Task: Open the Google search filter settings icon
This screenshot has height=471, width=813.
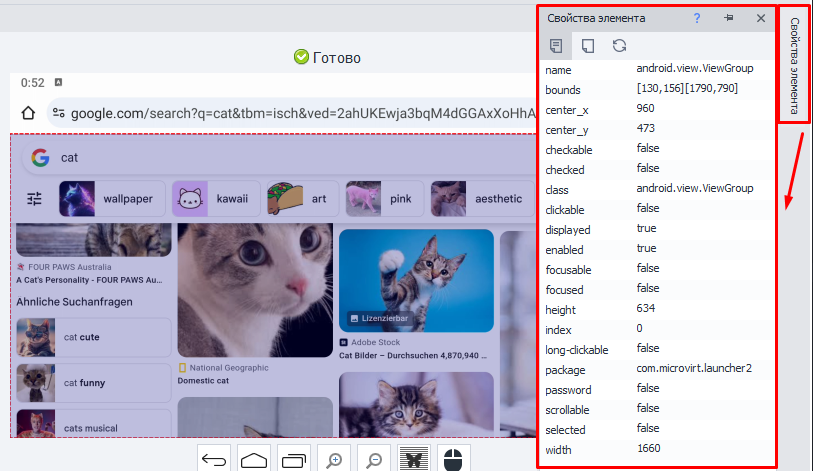Action: click(35, 199)
